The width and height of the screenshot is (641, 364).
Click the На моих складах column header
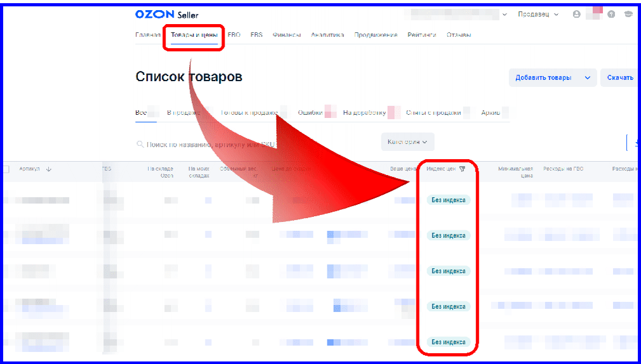tap(199, 172)
